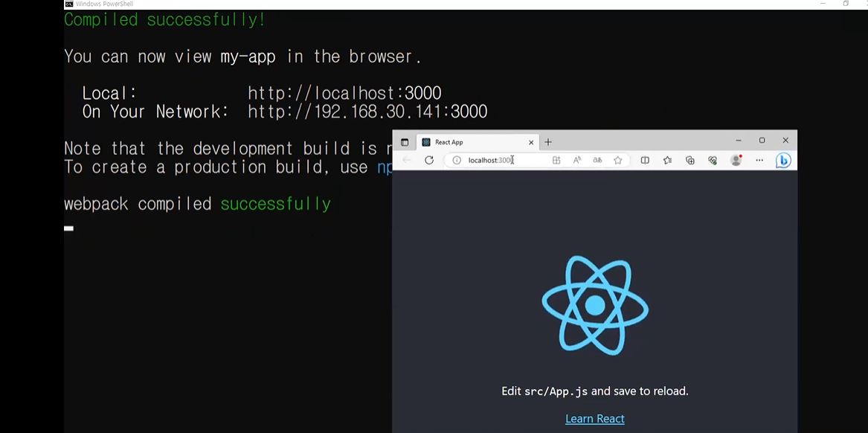Click the http://192.168.30.141:3000 network URL

[x=367, y=112]
